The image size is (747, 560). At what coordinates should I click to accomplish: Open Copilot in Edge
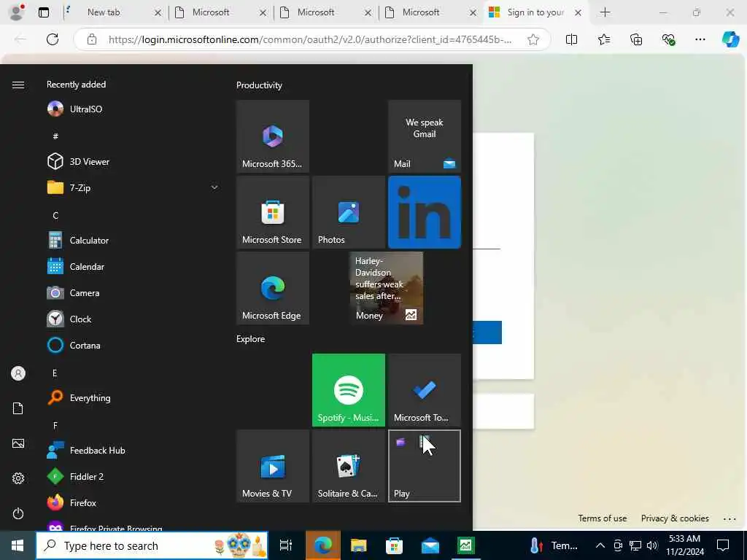(x=730, y=39)
